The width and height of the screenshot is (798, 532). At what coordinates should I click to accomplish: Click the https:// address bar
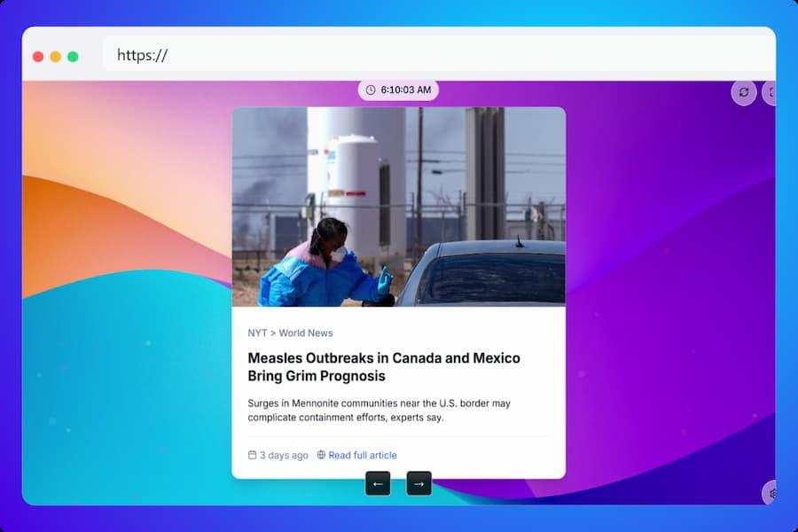tap(439, 54)
